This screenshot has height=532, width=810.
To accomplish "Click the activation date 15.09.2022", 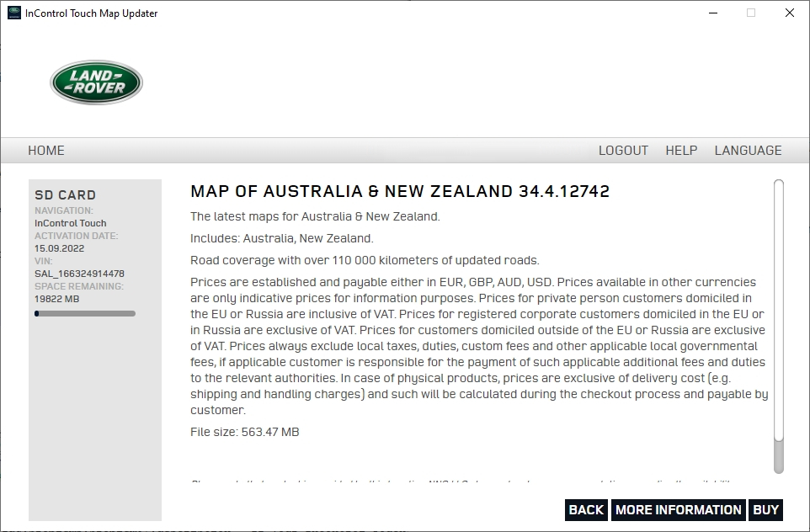I will (x=60, y=248).
